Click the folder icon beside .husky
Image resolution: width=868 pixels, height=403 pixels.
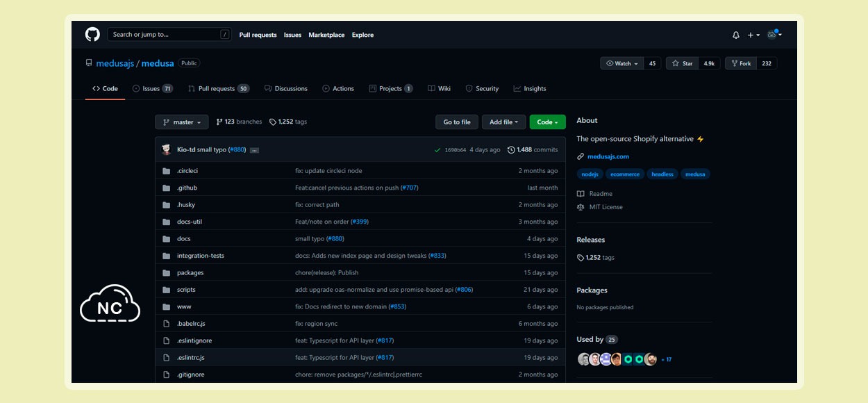click(166, 205)
